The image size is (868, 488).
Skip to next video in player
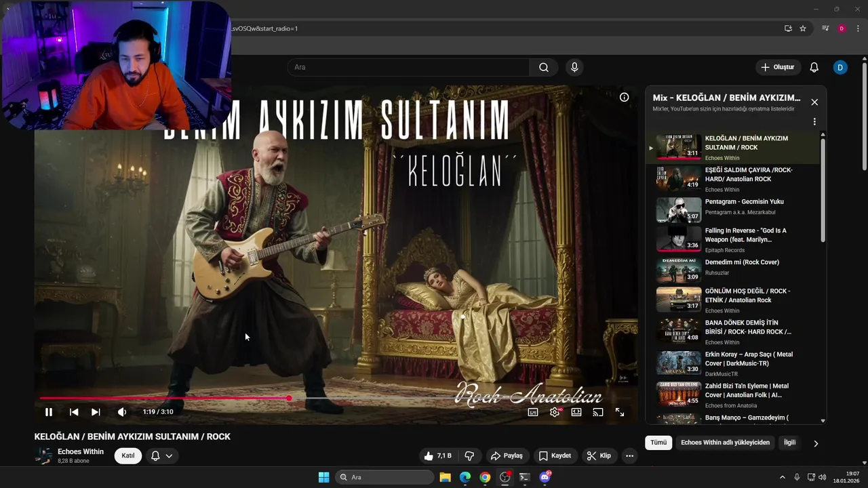tap(96, 411)
